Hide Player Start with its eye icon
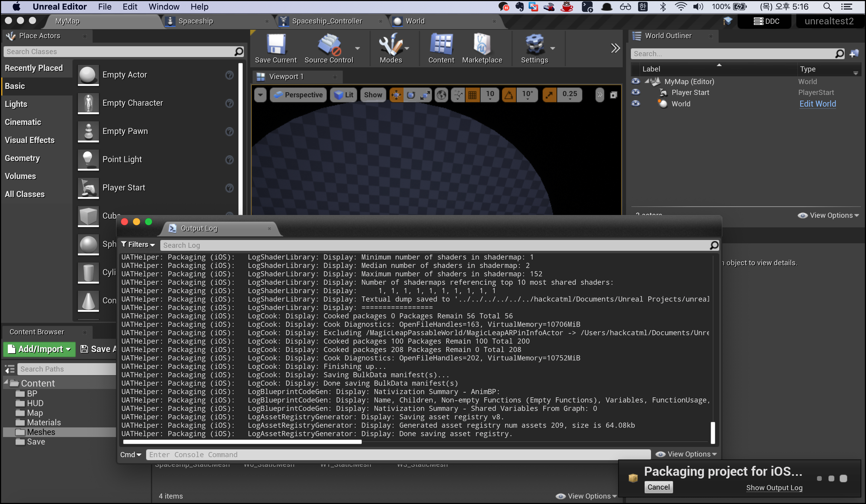866x504 pixels. tap(636, 92)
